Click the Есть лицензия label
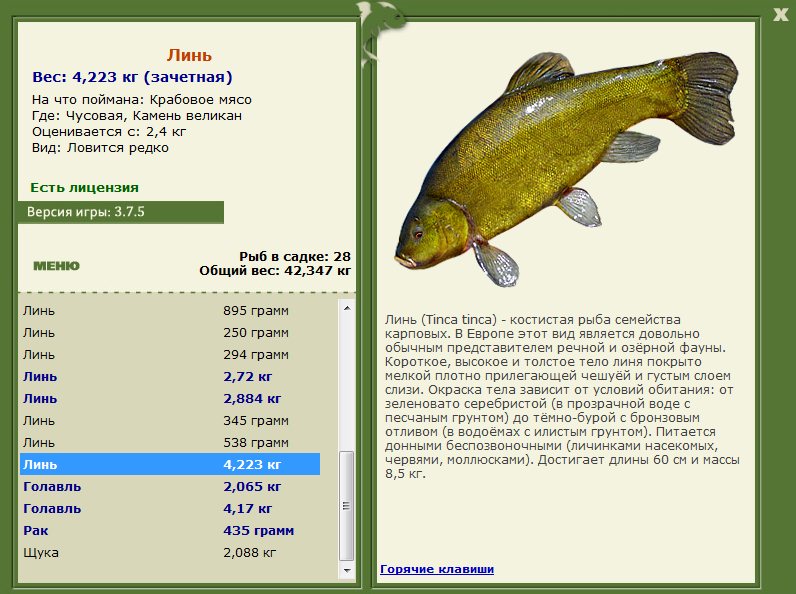The width and height of the screenshot is (796, 594). 84,187
